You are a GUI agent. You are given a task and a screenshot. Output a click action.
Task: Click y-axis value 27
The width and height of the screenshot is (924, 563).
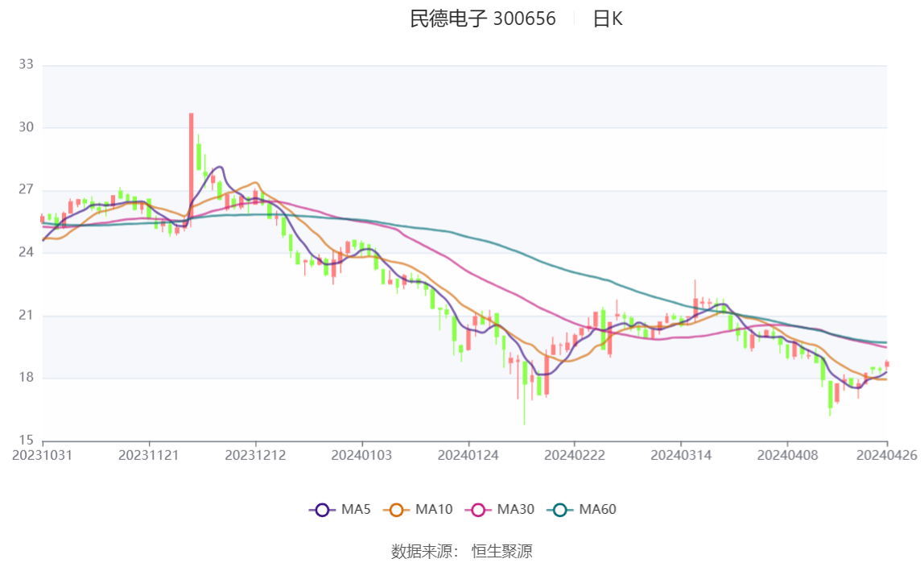[x=26, y=190]
